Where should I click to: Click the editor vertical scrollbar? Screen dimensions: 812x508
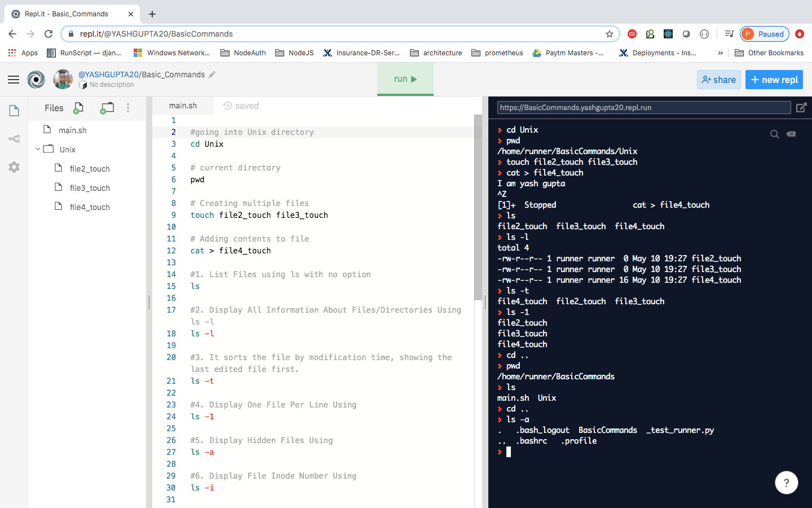pos(478,207)
